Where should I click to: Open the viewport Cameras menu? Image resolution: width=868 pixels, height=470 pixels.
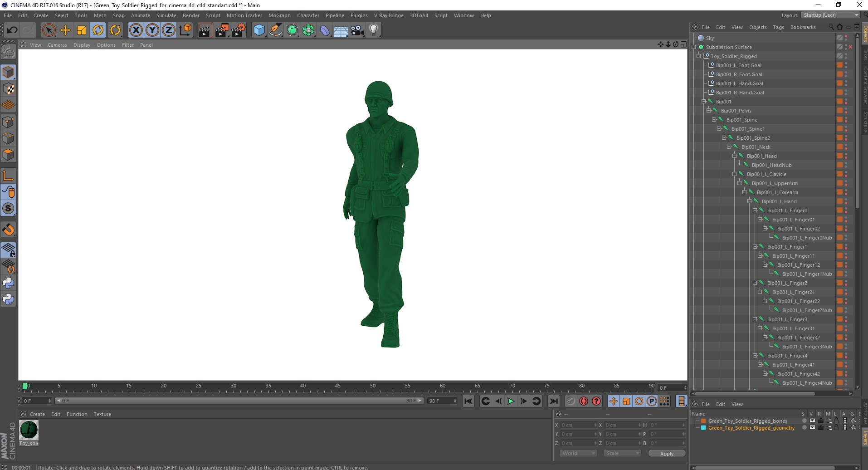click(x=57, y=45)
